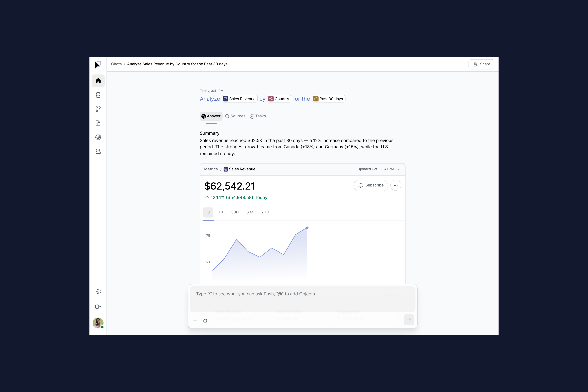Click the plus attach icon in chat box
This screenshot has height=392, width=588.
(195, 321)
